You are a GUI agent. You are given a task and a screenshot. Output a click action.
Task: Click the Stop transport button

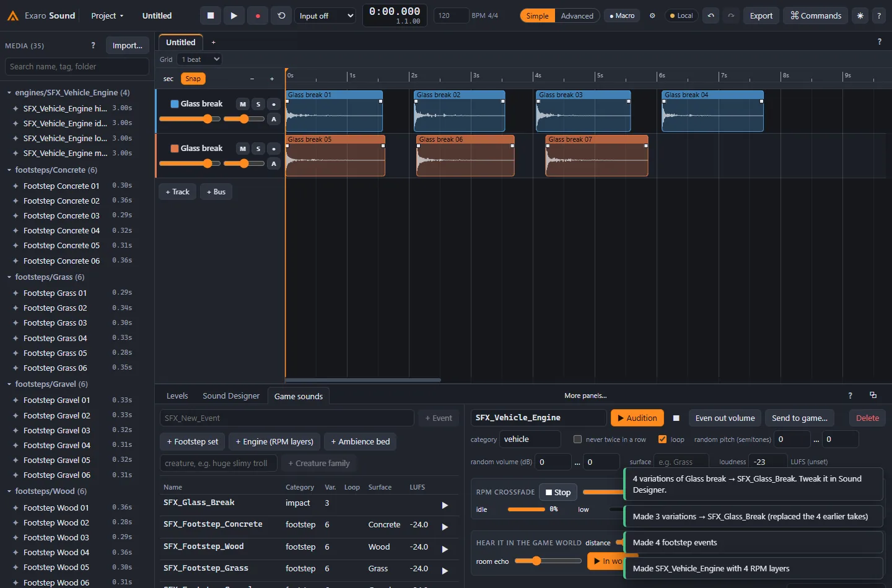coord(211,15)
